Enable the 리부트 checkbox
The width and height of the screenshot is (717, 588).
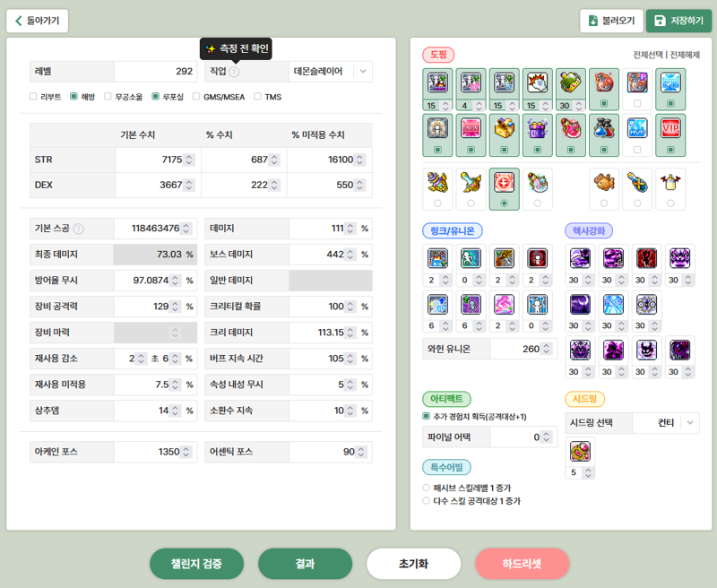pyautogui.click(x=33, y=97)
